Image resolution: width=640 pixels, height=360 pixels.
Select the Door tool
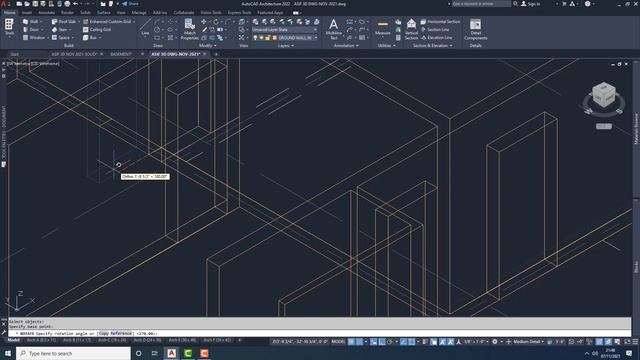31,30
